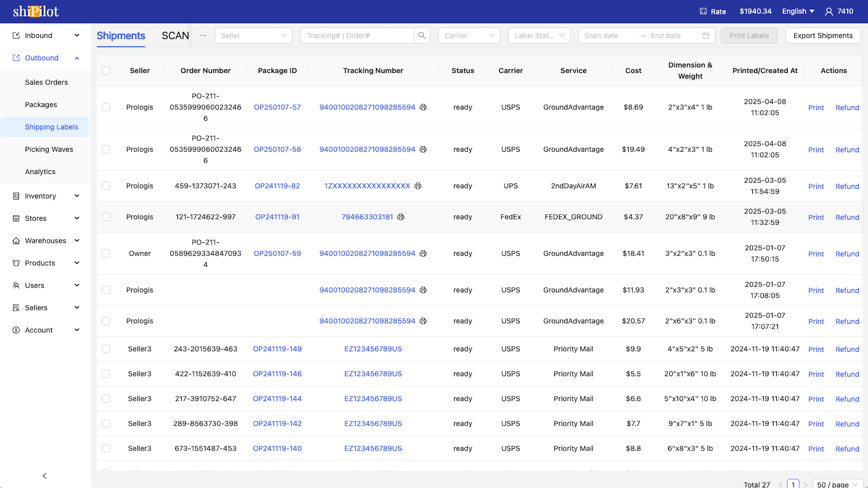Click Refund on the FedEx shipment row
This screenshot has width=868, height=488.
point(847,217)
